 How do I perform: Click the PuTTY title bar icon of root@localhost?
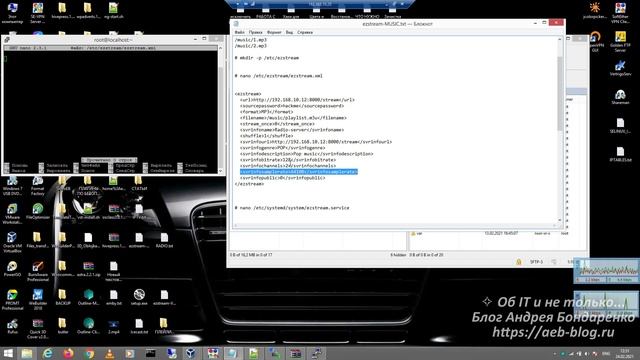click(x=7, y=40)
